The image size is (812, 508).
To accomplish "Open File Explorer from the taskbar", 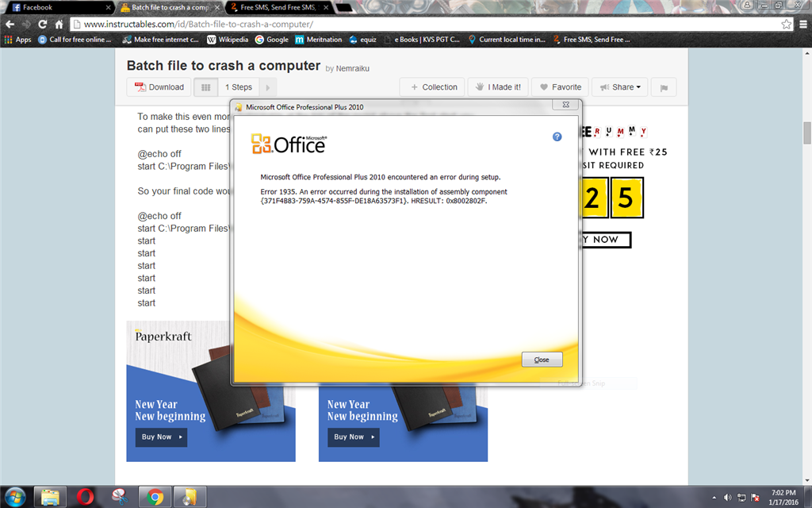I will [50, 497].
